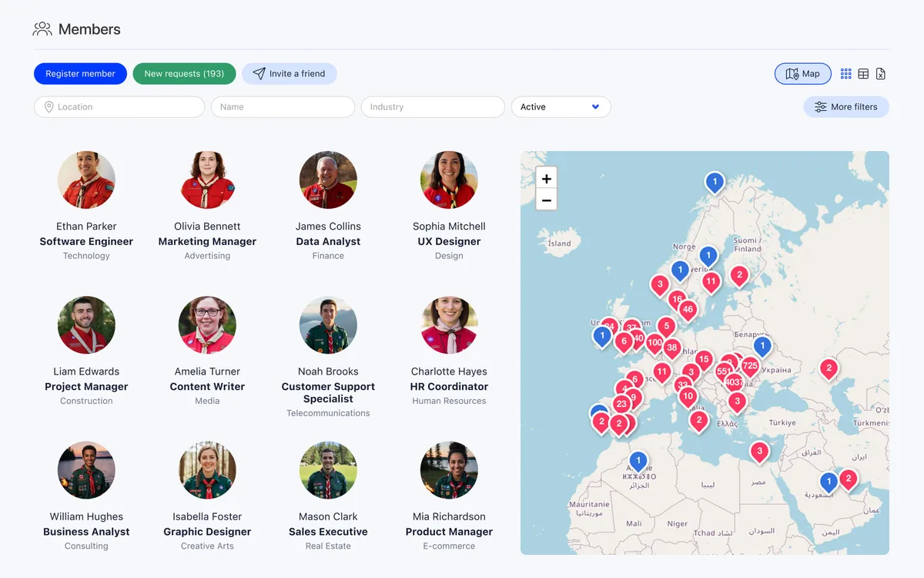Screen dimensions: 924x578
Task: Open the Industry filter field
Action: coord(432,106)
